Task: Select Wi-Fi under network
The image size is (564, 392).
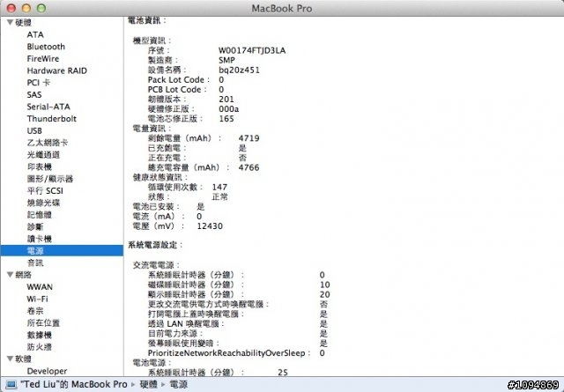Action: pos(37,299)
